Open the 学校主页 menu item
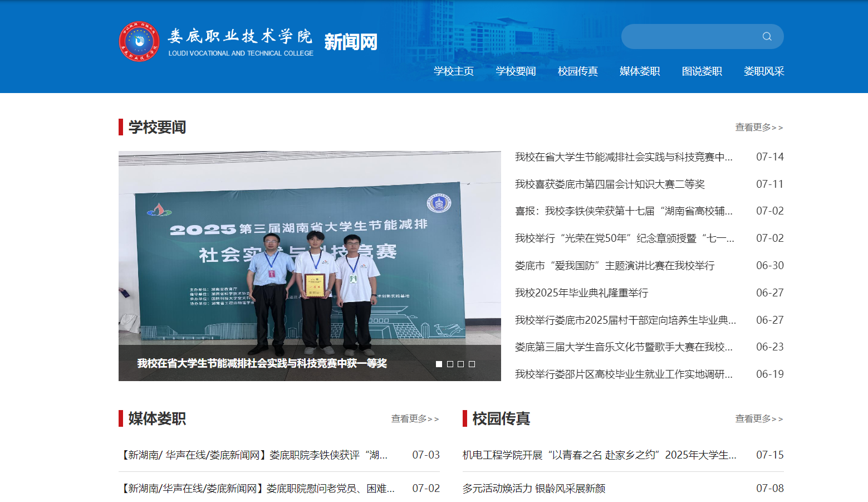 [x=454, y=71]
